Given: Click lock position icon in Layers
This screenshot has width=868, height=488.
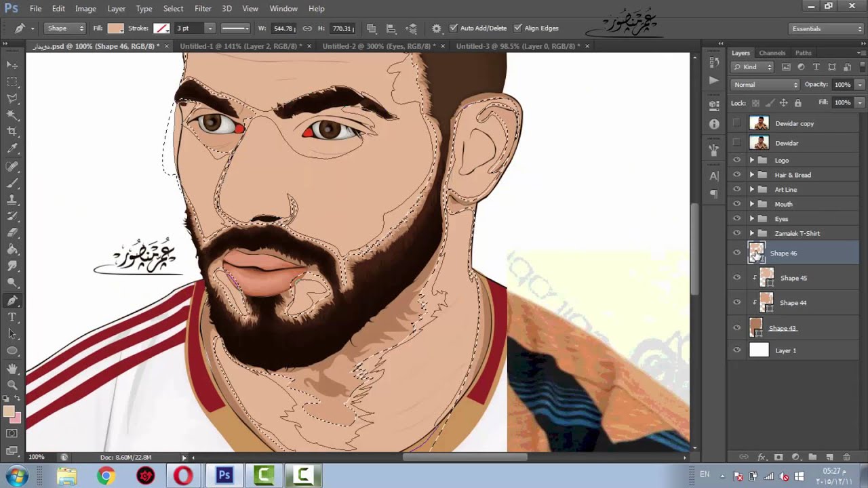Looking at the screenshot, I should [783, 103].
